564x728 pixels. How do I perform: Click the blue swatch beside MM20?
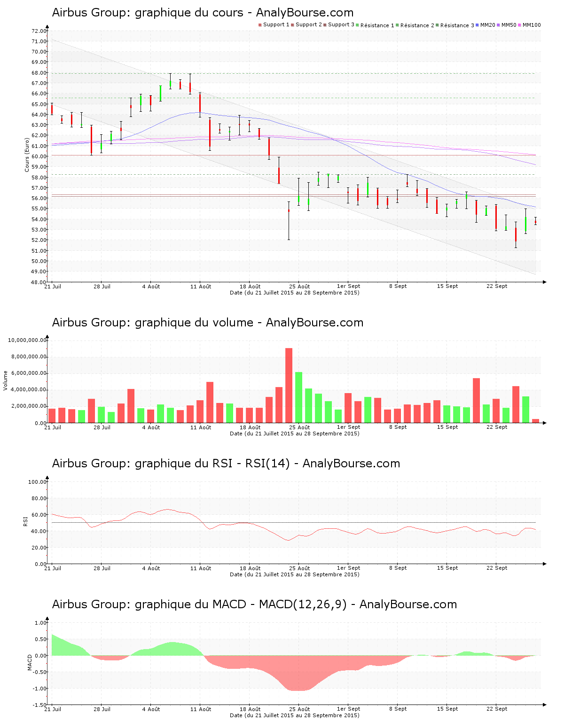point(478,25)
